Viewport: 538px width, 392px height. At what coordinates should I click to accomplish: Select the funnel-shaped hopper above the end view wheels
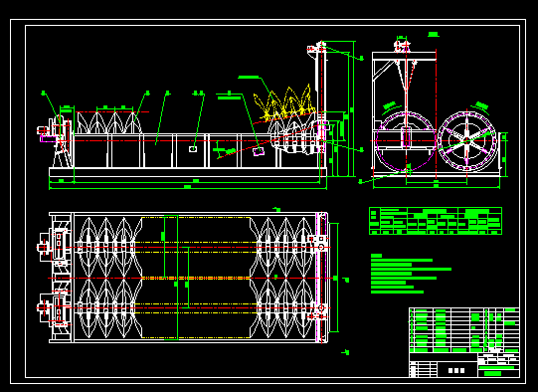(406, 76)
